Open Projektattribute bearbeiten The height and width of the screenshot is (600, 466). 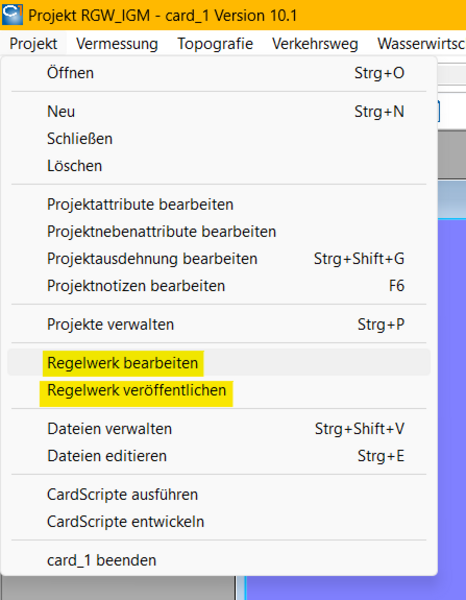click(x=219, y=204)
